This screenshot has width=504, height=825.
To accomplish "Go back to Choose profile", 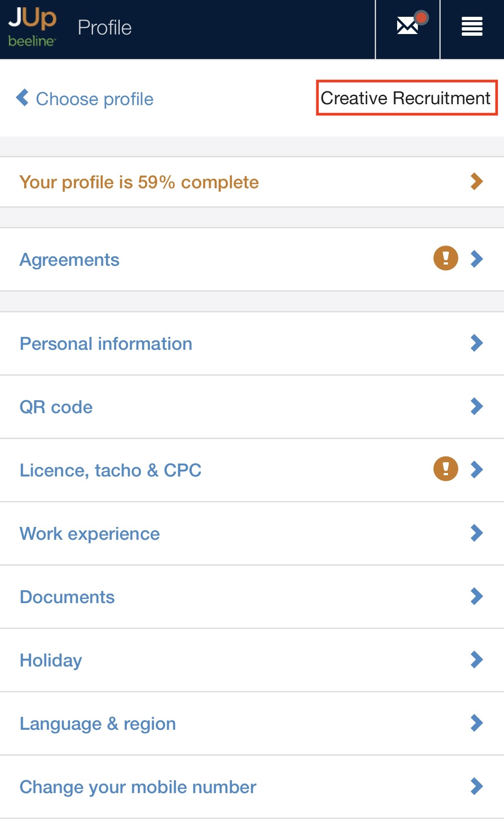I will tap(94, 99).
